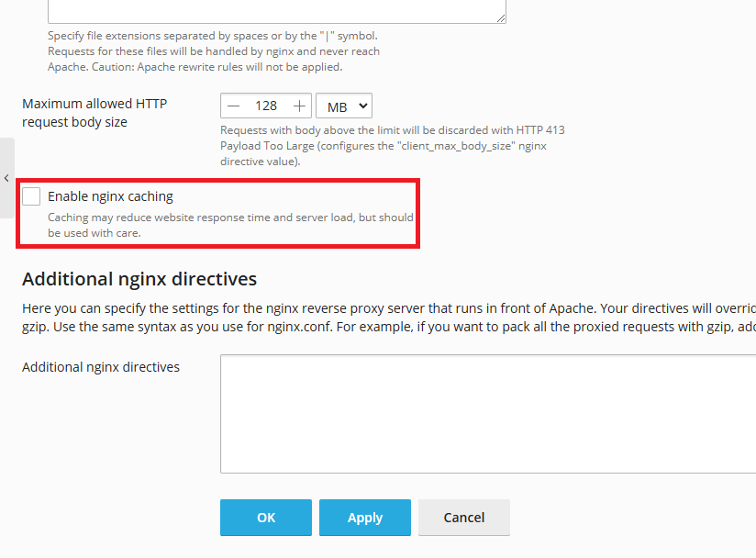Screen dimensions: 756x558
Task: Click the text area's resize grip
Action: point(501,18)
